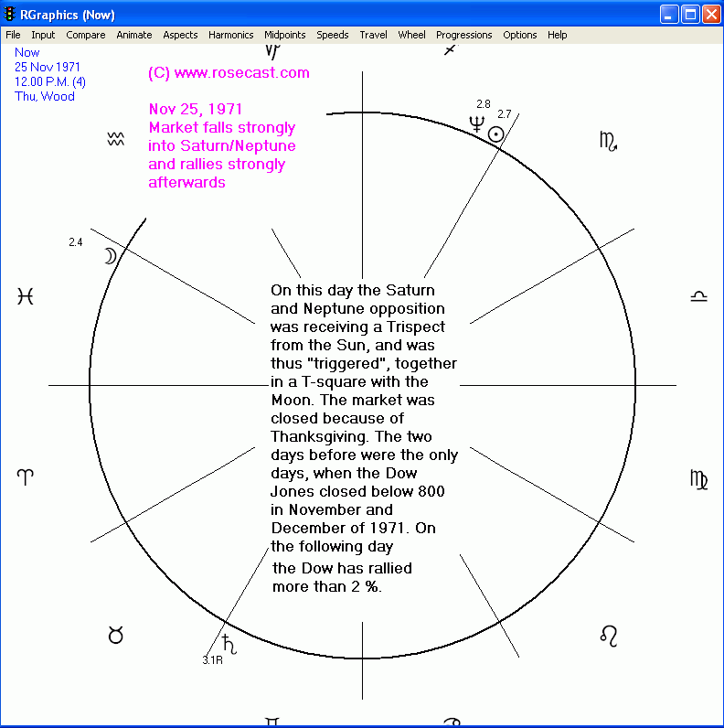Click the Capricorn zodiac sign at top
The height and width of the screenshot is (728, 724).
click(x=272, y=51)
